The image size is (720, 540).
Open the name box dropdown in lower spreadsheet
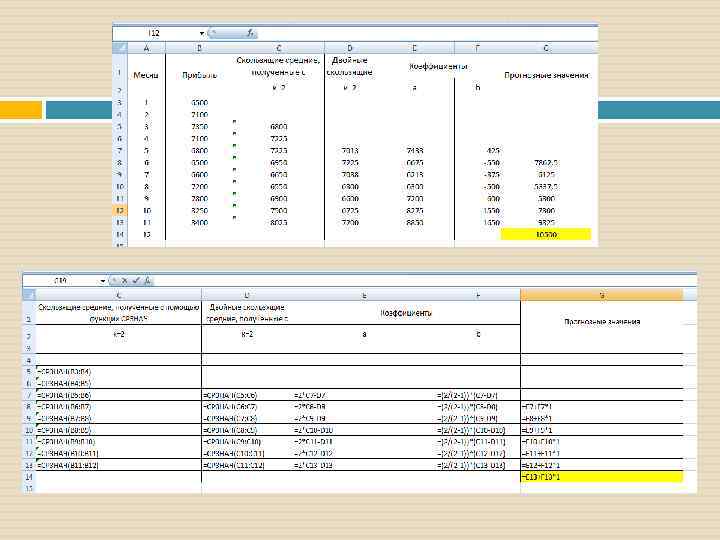pos(103,281)
